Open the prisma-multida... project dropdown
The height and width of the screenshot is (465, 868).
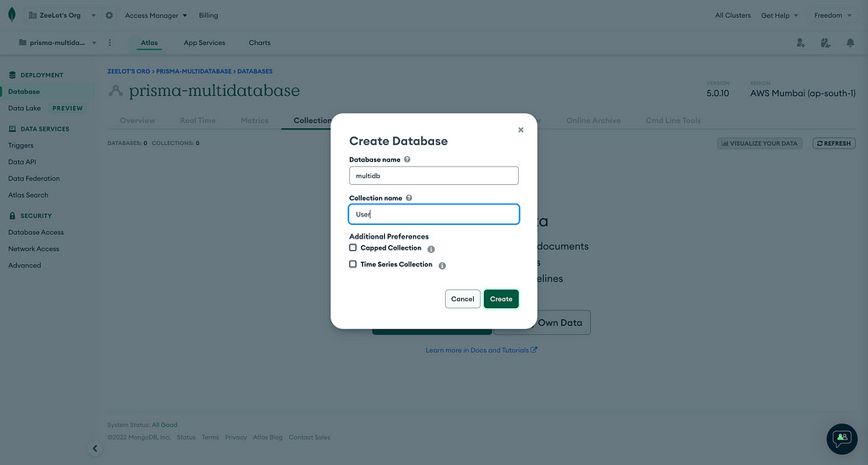[58, 42]
